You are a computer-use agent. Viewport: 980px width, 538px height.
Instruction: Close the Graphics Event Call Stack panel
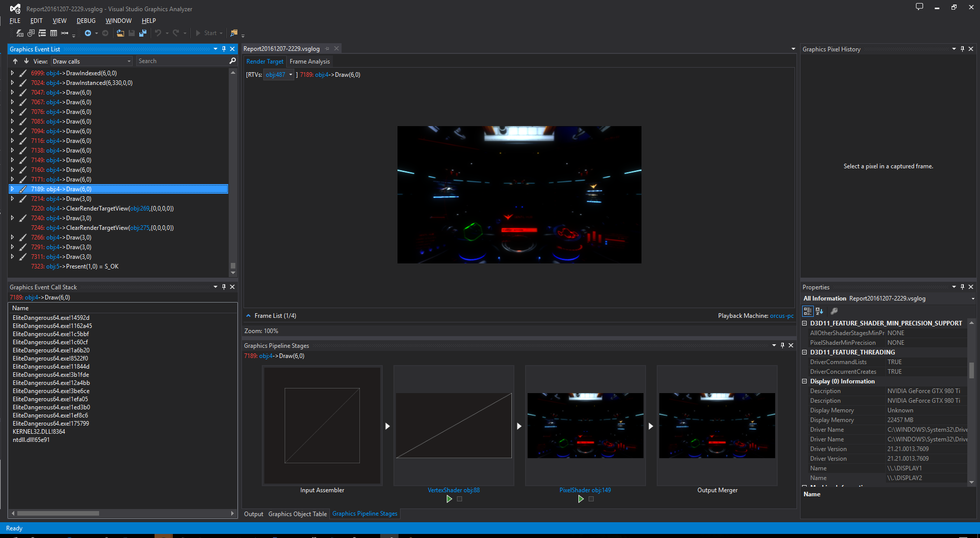point(232,287)
